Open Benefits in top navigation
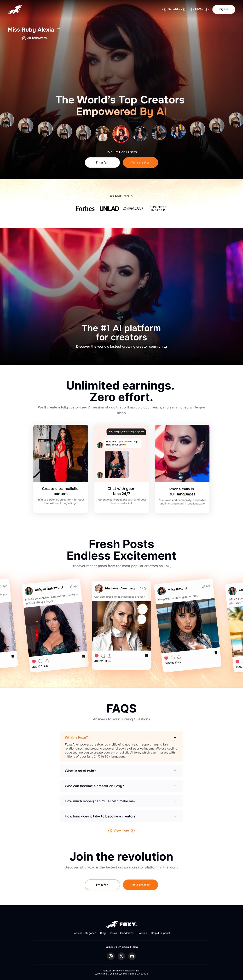The width and height of the screenshot is (243, 980). (x=174, y=9)
